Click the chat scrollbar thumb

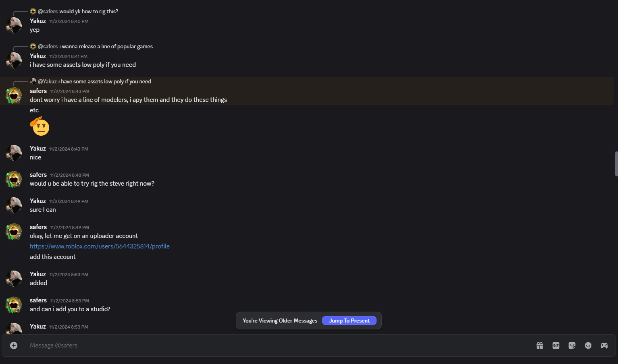[616, 164]
